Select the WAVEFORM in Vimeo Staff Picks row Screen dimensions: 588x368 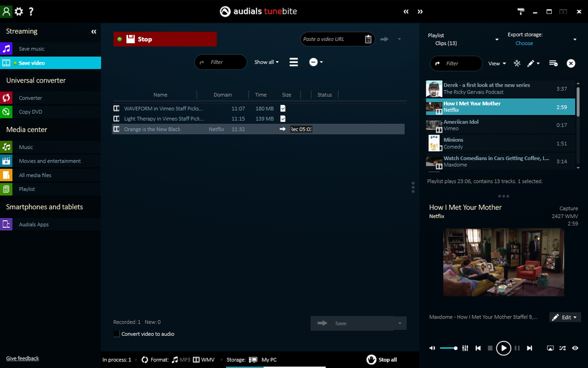click(x=258, y=108)
